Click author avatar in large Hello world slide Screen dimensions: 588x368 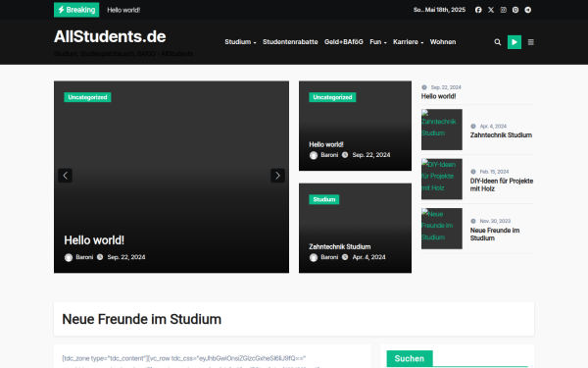click(x=69, y=257)
